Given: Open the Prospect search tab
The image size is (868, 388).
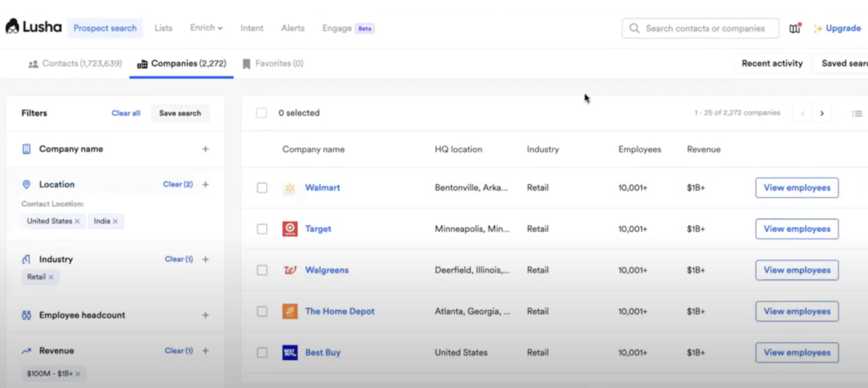Looking at the screenshot, I should [105, 28].
